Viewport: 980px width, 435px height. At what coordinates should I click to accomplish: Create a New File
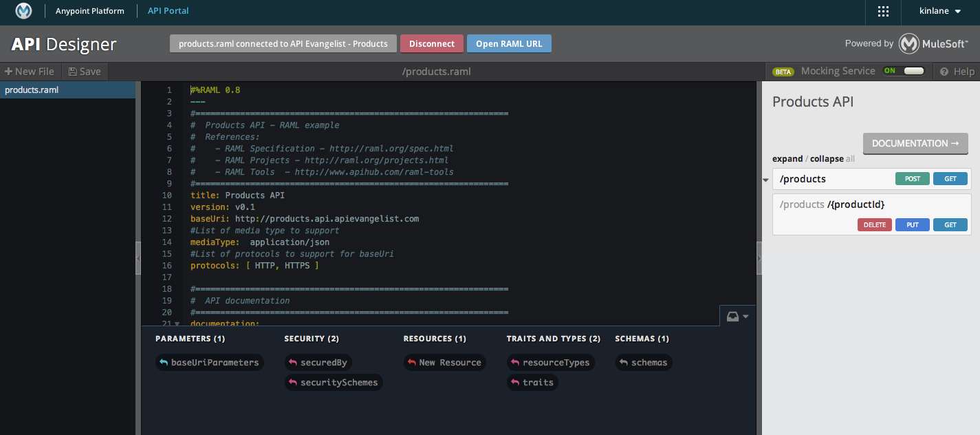pos(30,72)
